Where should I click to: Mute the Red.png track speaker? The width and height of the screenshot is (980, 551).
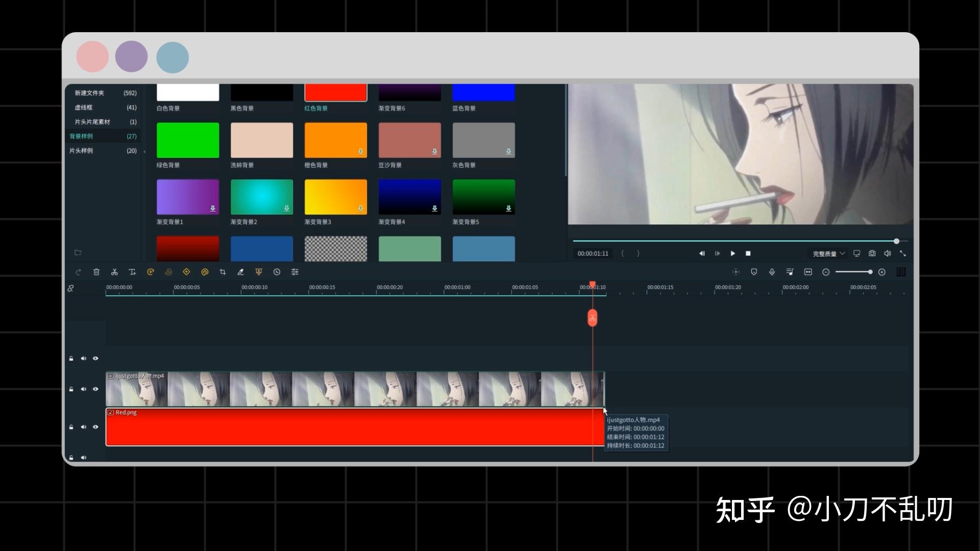point(83,427)
